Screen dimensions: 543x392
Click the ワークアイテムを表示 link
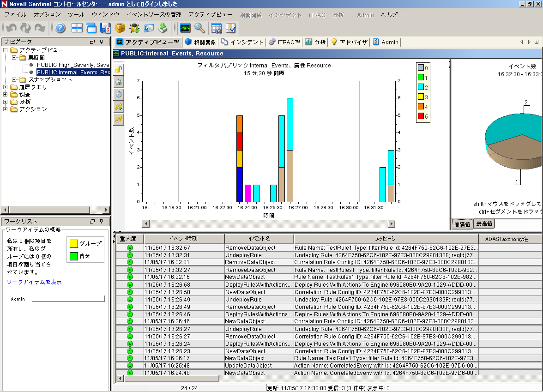[34, 282]
